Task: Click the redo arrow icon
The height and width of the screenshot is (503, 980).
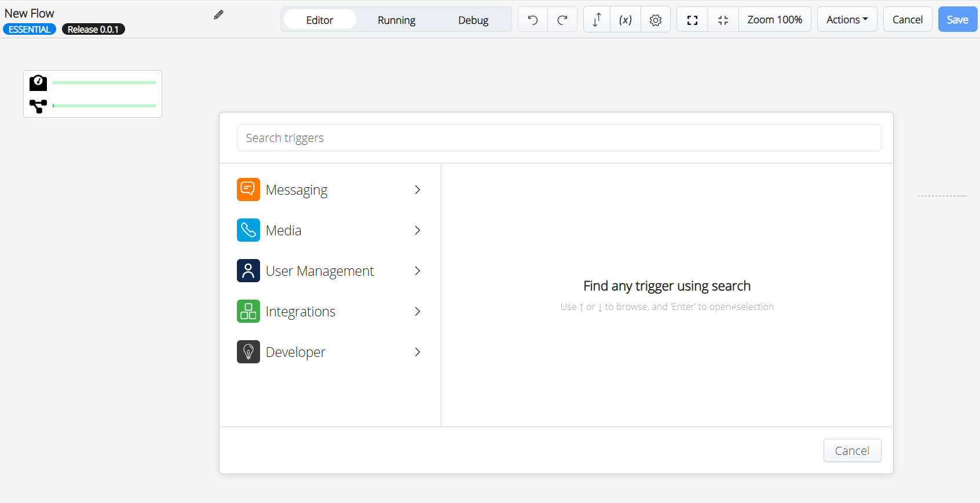Action: (562, 20)
